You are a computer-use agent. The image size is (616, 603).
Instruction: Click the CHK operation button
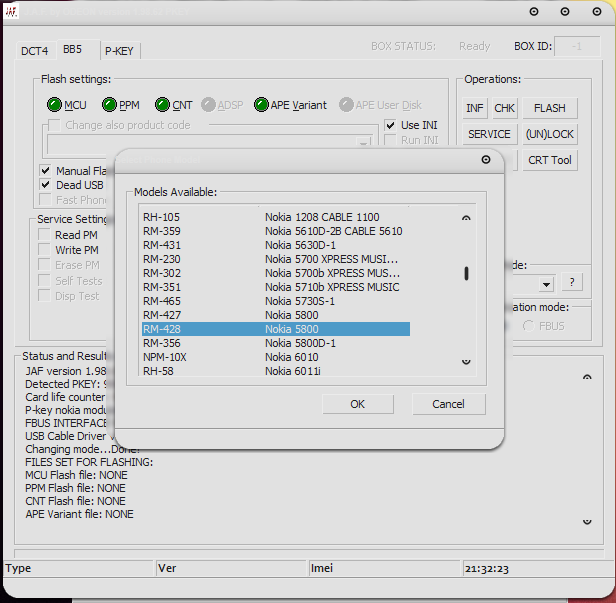pos(504,108)
